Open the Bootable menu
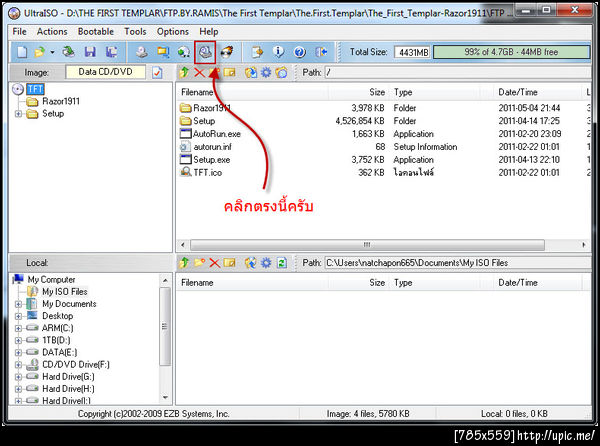600x446 pixels. click(96, 31)
